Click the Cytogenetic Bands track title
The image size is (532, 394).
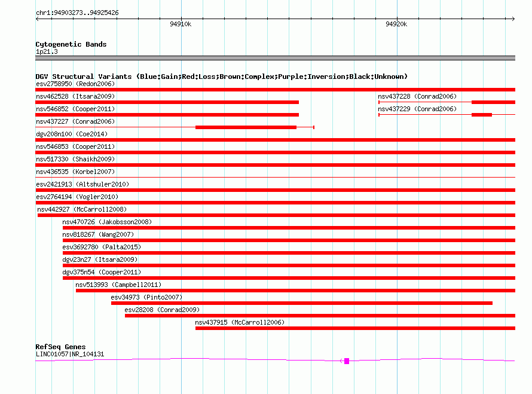click(71, 44)
